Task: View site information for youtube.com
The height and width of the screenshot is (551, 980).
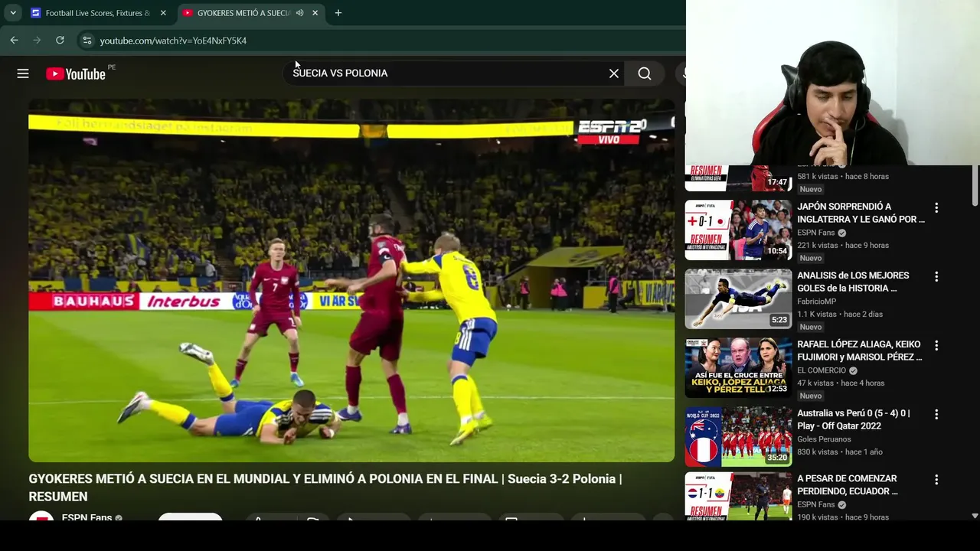Action: (x=87, y=41)
